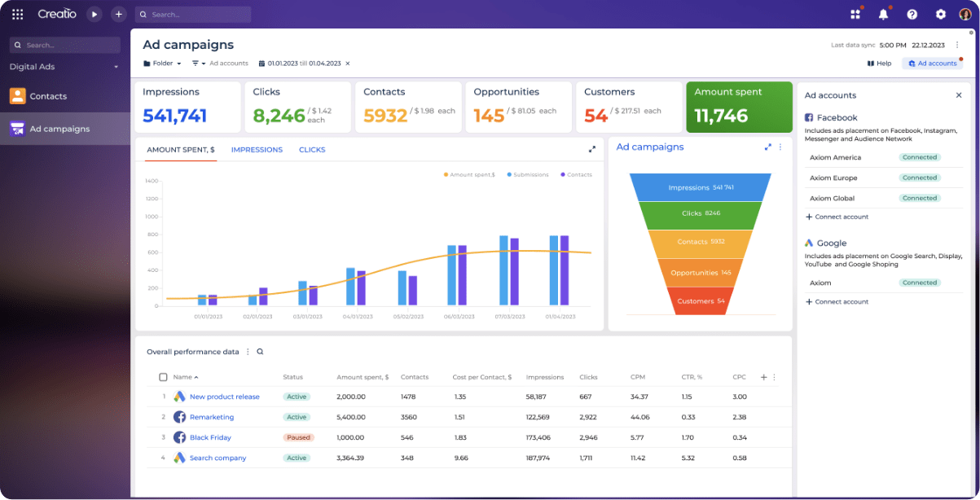The width and height of the screenshot is (980, 500).
Task: Click the help question mark icon
Action: coord(912,14)
